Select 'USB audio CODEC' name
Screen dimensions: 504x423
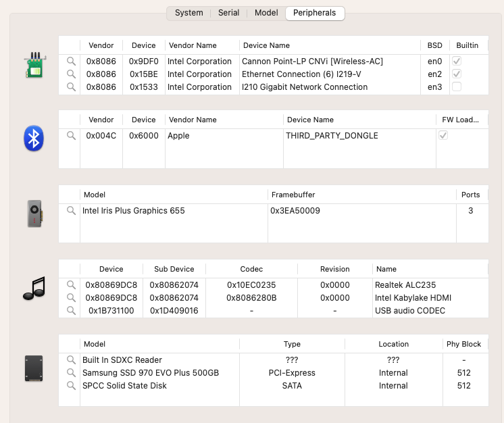click(410, 311)
